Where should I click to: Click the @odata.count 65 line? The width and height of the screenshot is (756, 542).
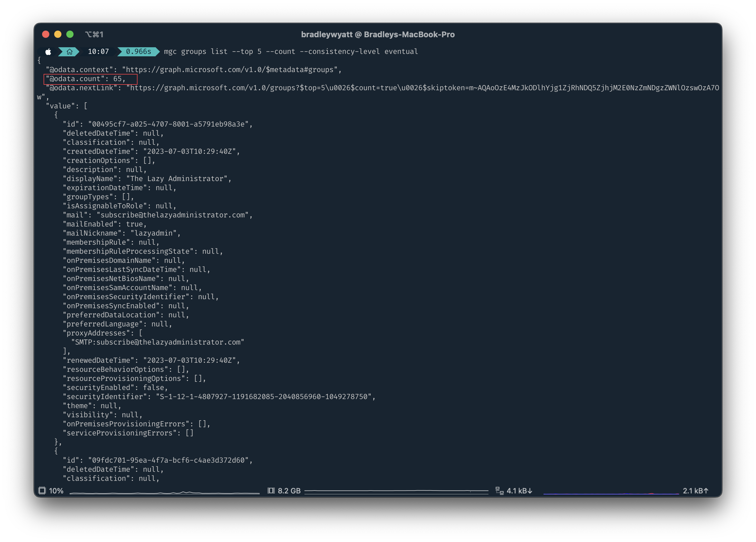86,79
